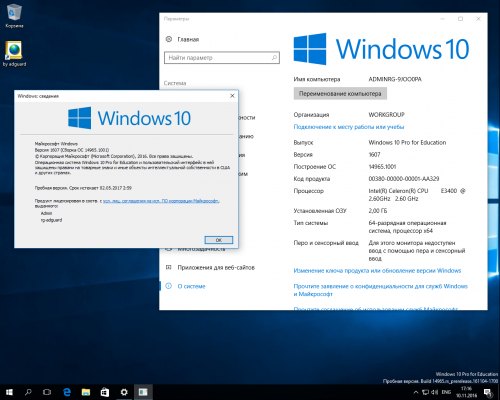
Task: Maximize the Параметры Settings window
Action: 460,19
